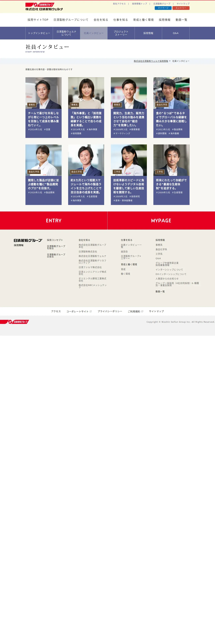
Task: Open interview photo tagged 海外事業 採用業務
Action: [86, 93]
